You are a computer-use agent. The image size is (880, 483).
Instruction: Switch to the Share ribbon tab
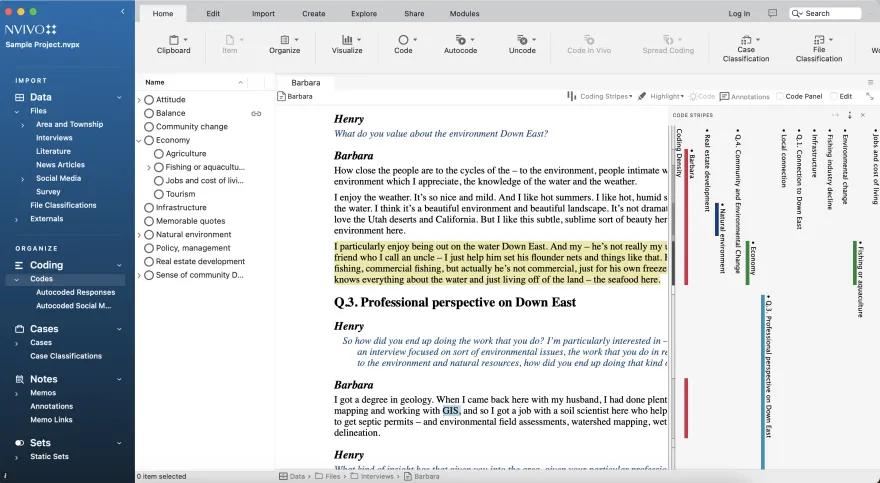tap(414, 13)
